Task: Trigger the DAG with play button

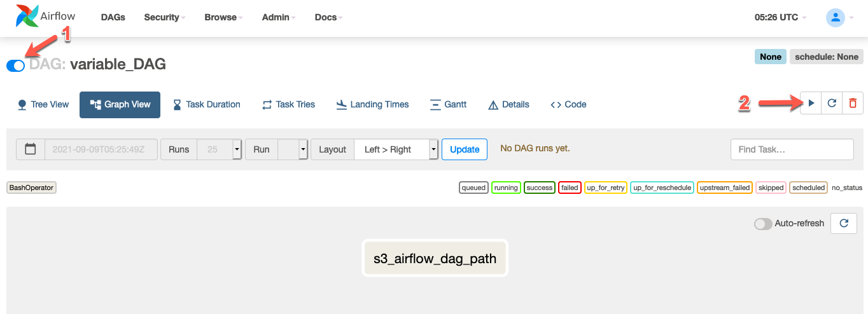Action: pos(811,103)
